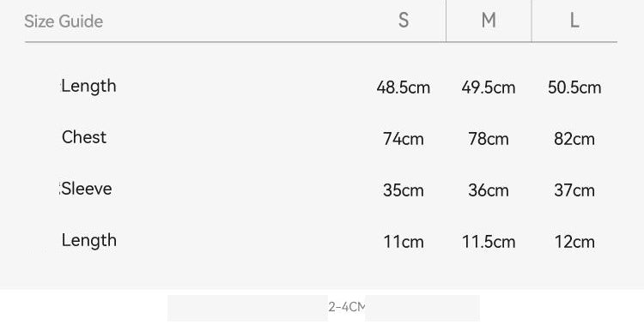
Task: Click the 11.5cm measurement cell
Action: 489,242
